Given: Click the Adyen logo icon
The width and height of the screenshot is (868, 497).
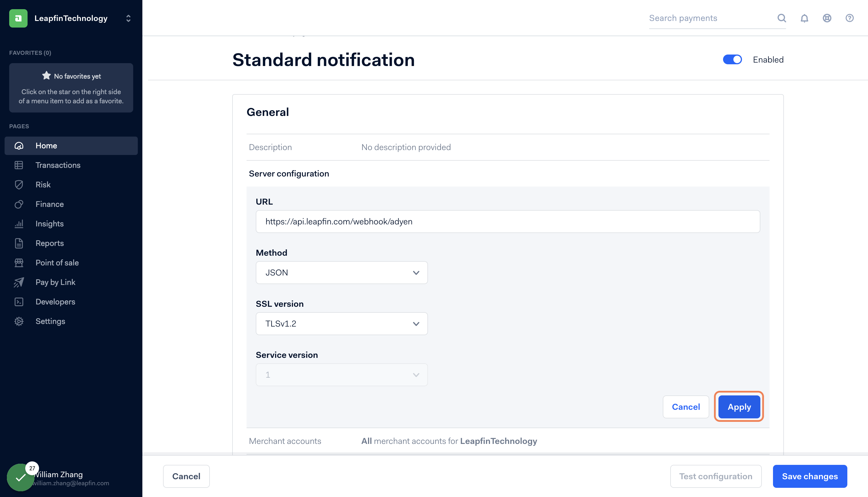Looking at the screenshot, I should [18, 18].
